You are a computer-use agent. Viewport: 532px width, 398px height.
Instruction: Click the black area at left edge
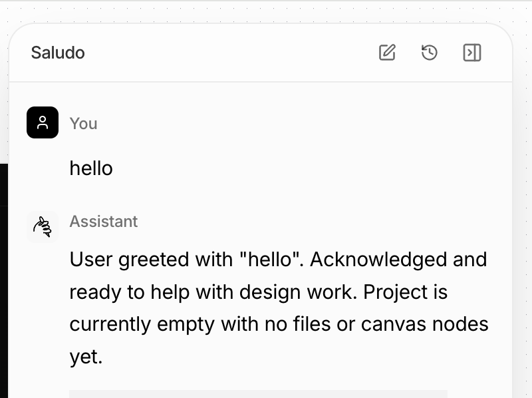pos(3,280)
